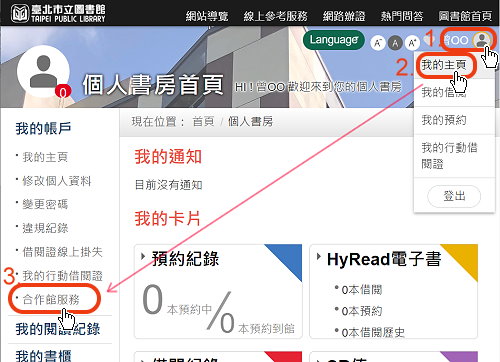Go to 圖書館首頁 in top navigation
Screen dimensions: 500x362
coord(465,16)
